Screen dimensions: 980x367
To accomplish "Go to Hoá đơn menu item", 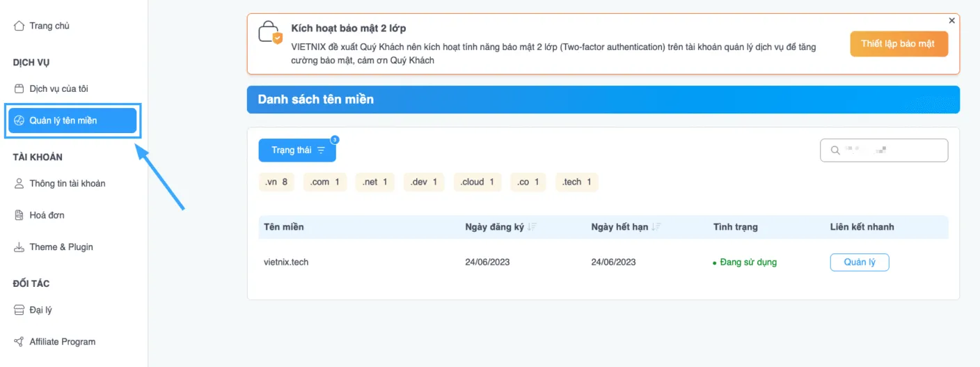I will pos(47,216).
